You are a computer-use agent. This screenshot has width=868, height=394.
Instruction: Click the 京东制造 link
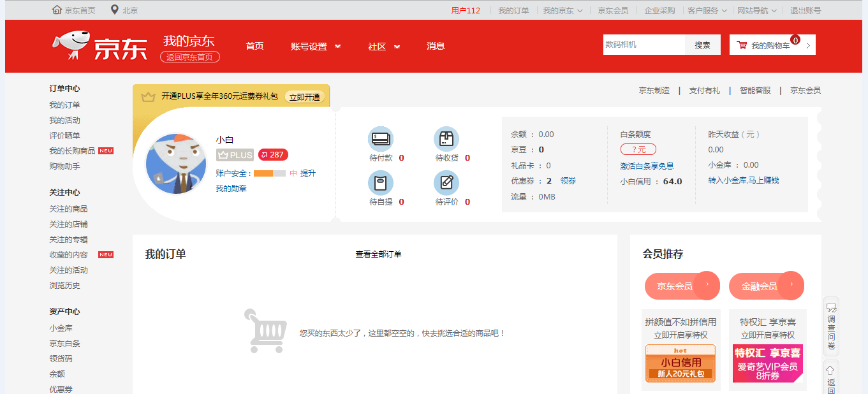654,91
